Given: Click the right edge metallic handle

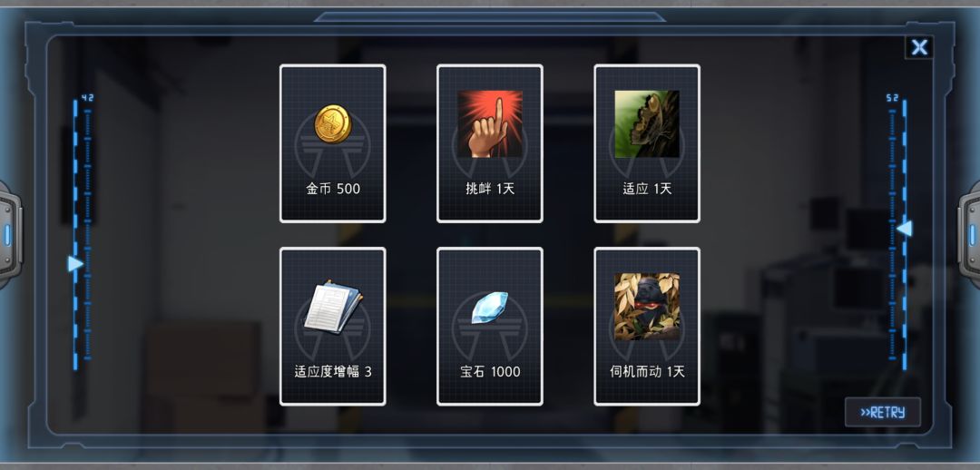Looking at the screenshot, I should [x=970, y=235].
